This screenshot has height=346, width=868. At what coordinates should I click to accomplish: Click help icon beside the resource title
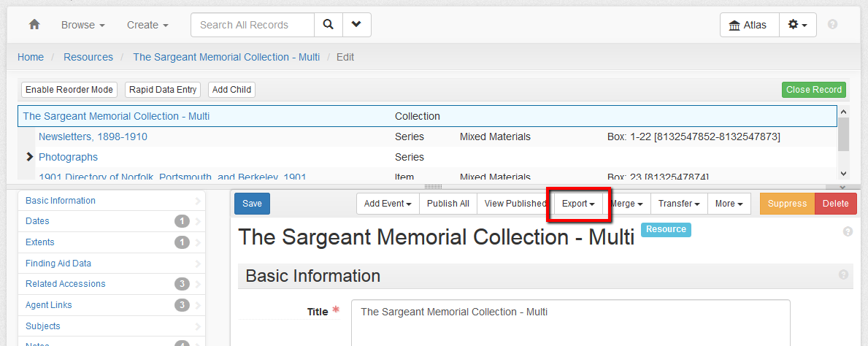(x=848, y=231)
